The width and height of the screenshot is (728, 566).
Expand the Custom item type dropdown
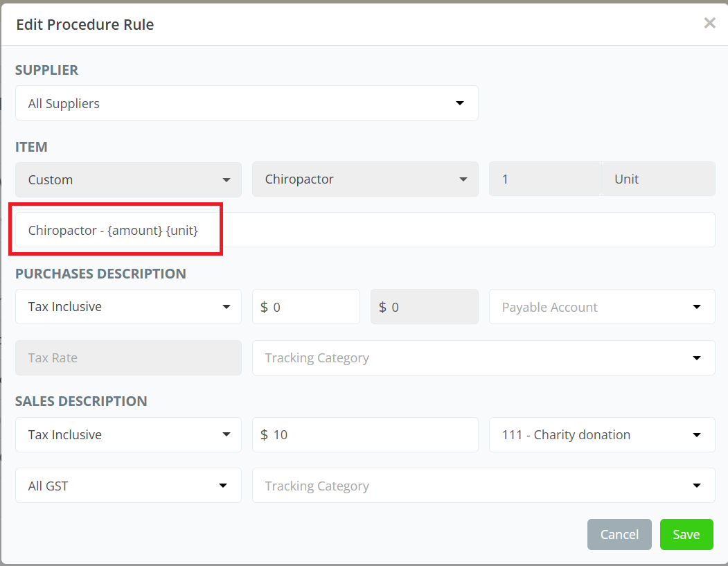pos(128,179)
